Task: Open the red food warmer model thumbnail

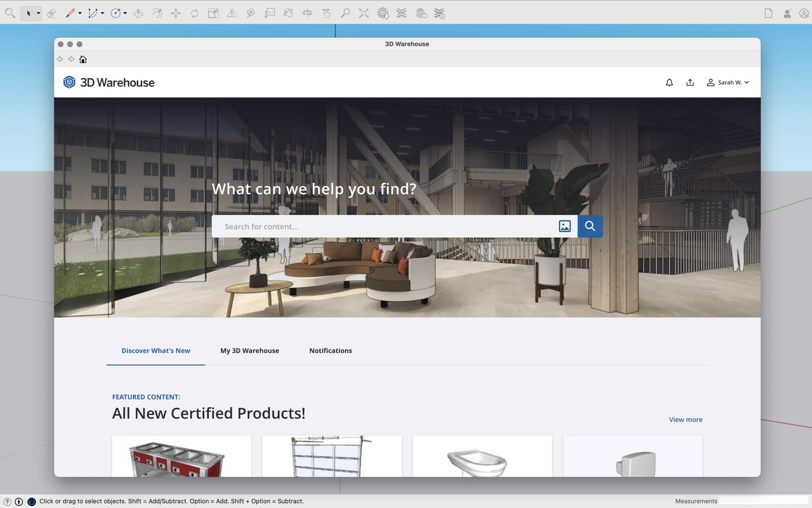Action: (x=182, y=456)
